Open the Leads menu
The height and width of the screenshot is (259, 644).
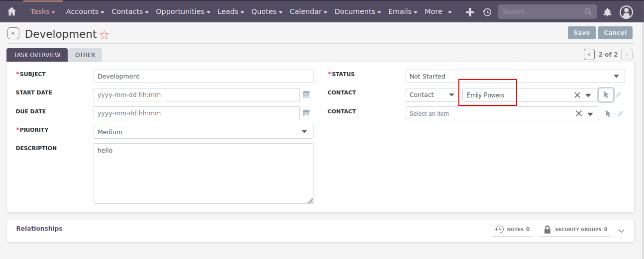(x=231, y=11)
